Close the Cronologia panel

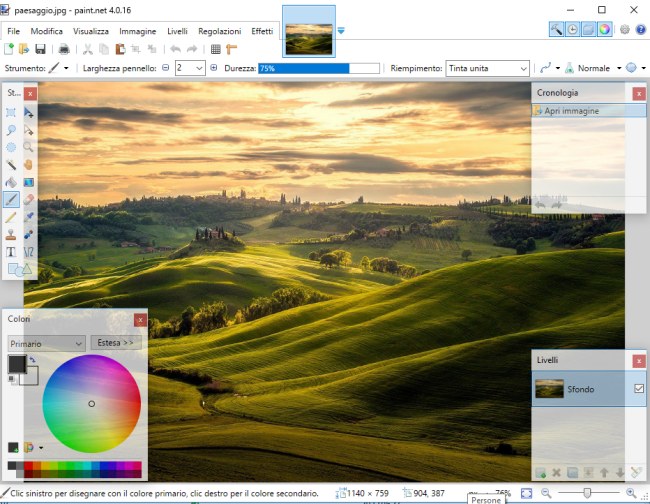coord(639,94)
